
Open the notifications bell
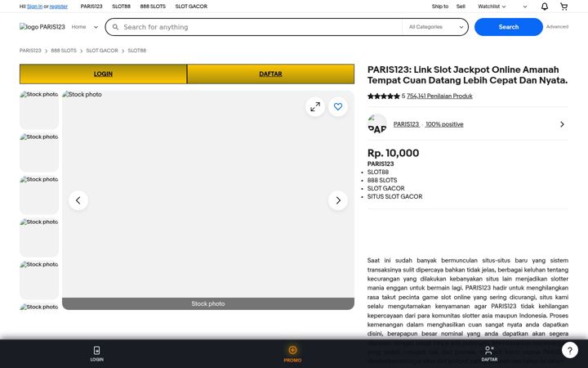(x=545, y=7)
